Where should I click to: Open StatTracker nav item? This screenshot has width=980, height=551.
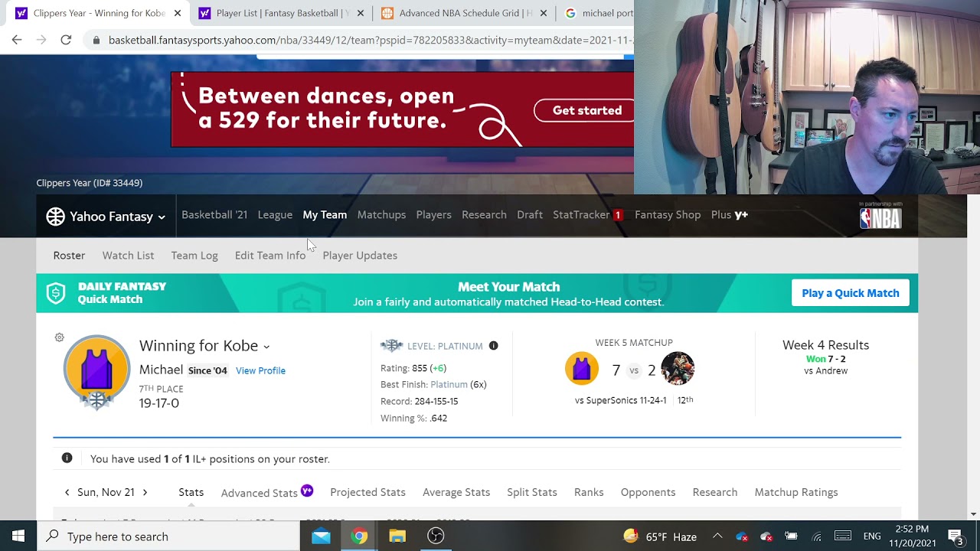click(587, 215)
